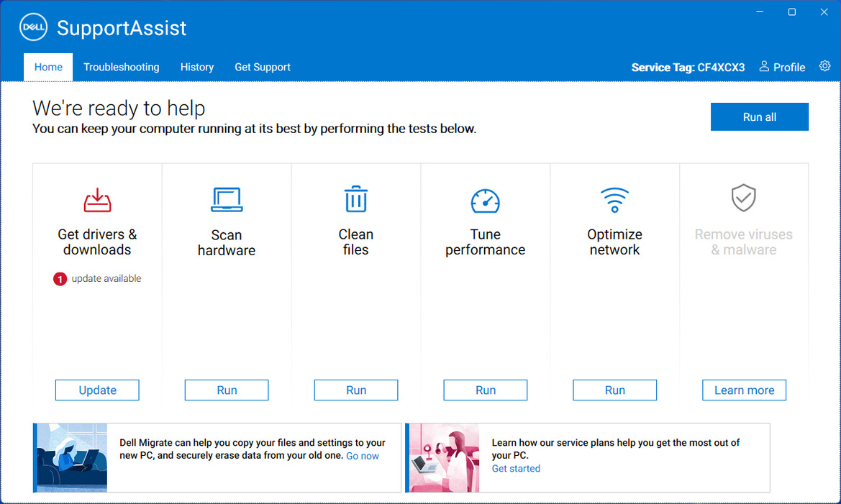Click the service plans banner image

(x=444, y=458)
